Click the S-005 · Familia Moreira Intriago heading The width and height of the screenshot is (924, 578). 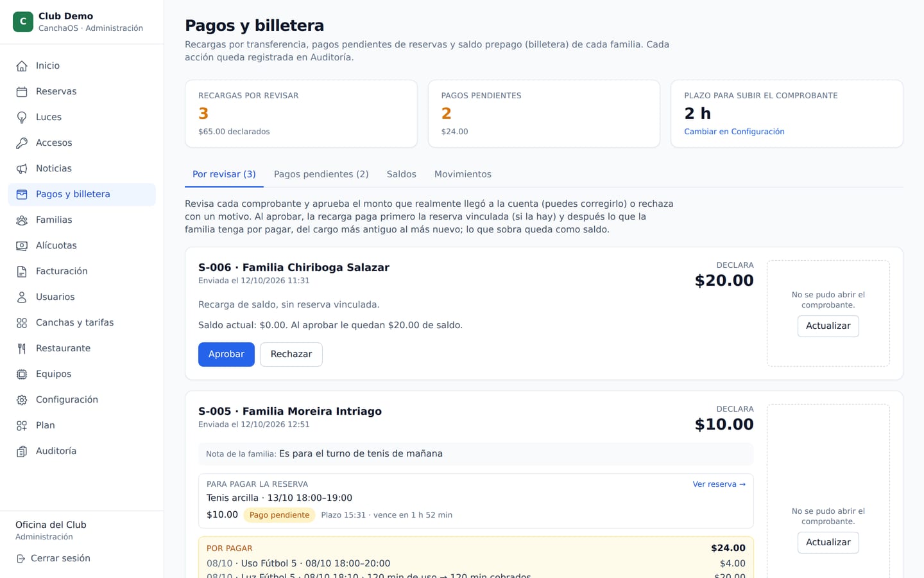290,411
